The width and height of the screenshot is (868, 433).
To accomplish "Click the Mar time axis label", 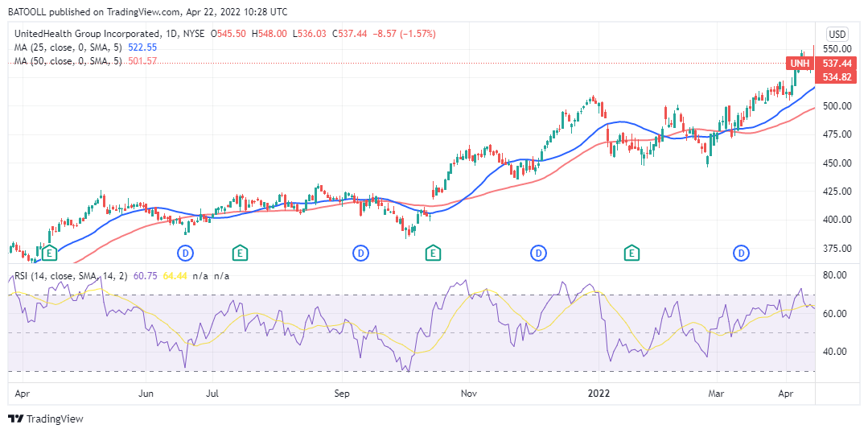I will (x=717, y=394).
